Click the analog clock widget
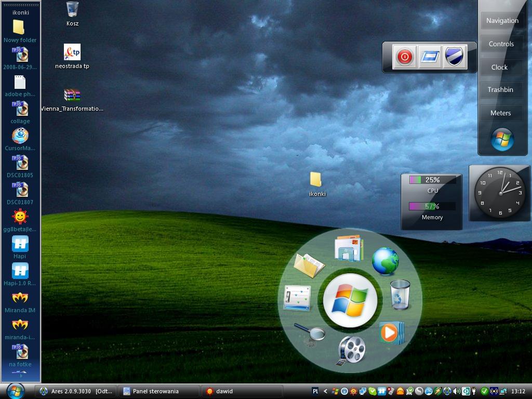This screenshot has height=399, width=532. click(500, 193)
